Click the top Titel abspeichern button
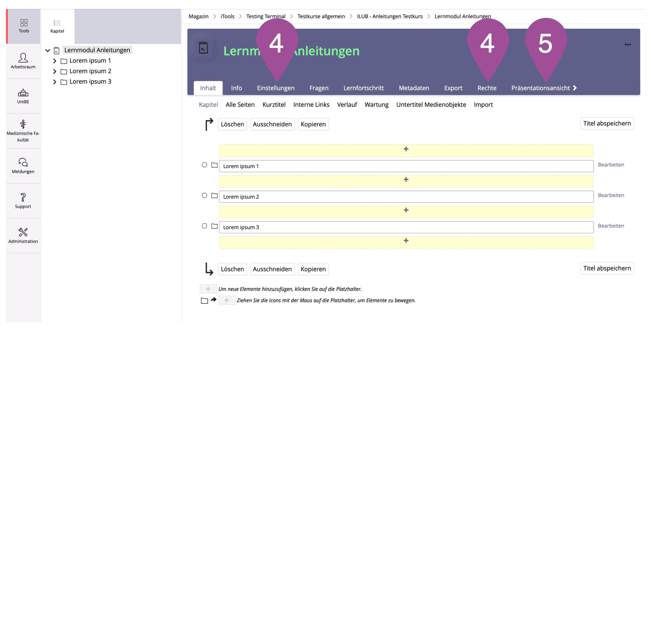The width and height of the screenshot is (651, 644). click(606, 123)
